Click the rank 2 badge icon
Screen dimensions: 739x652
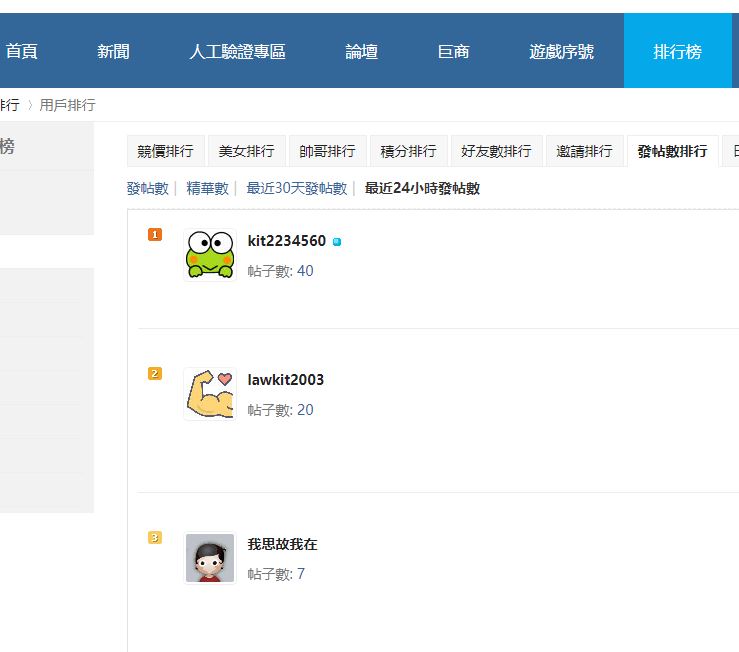(154, 374)
